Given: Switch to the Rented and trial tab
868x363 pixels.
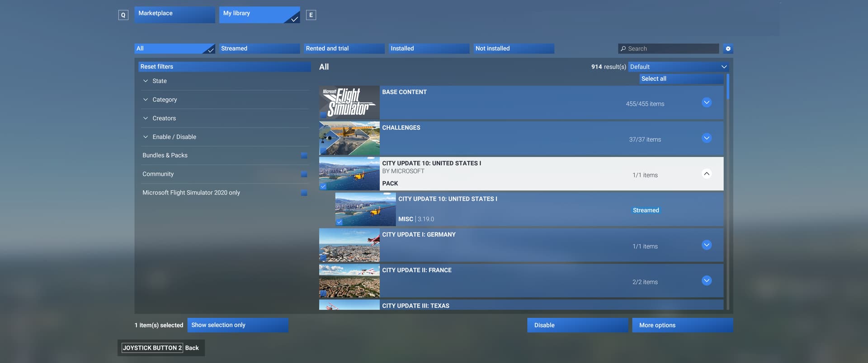Looking at the screenshot, I should click(x=344, y=49).
